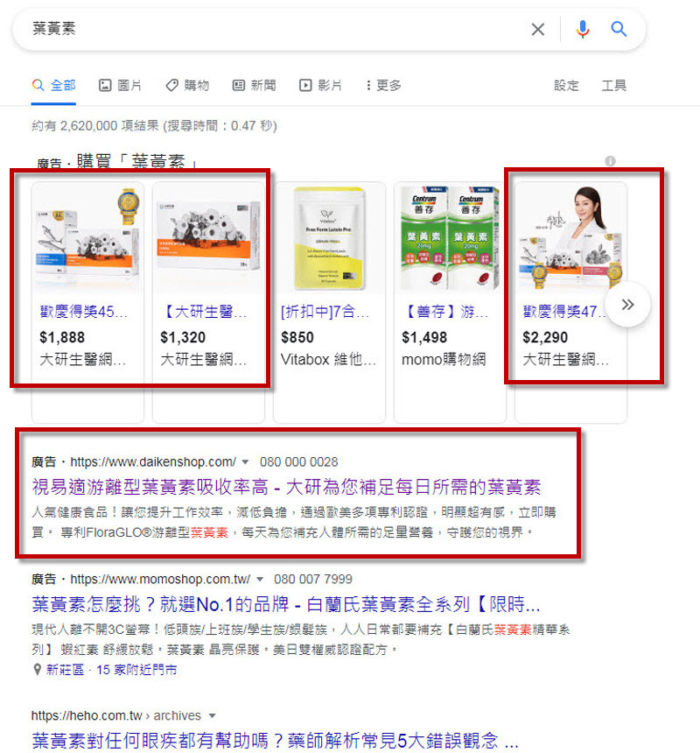Clear the search box with the X icon

coord(538,29)
